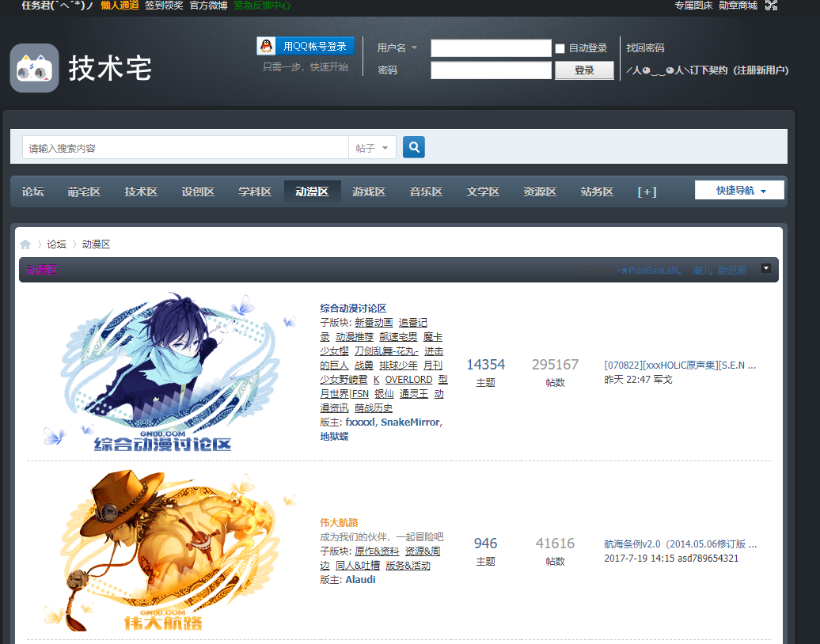Click the 任务君 top bar link

tap(58, 6)
